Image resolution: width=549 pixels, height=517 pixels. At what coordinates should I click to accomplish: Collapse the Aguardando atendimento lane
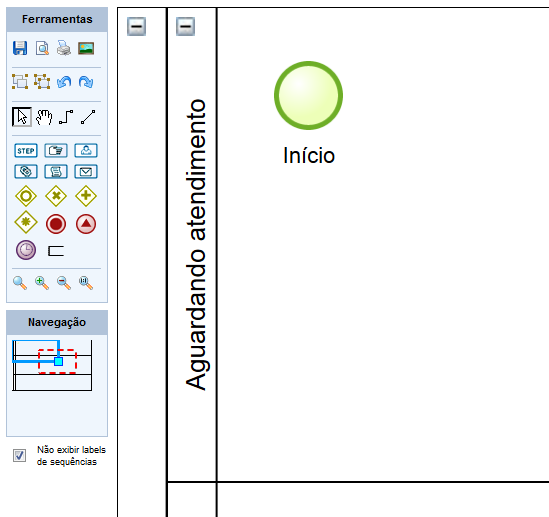coord(185,26)
